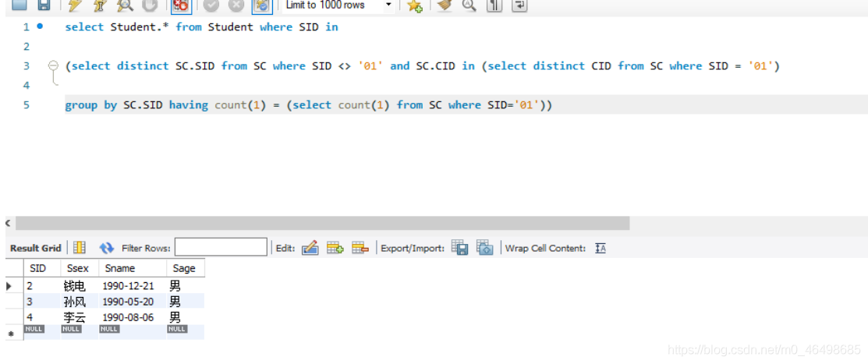Image resolution: width=868 pixels, height=364 pixels.
Task: Rollback transaction X icon
Action: [x=236, y=5]
